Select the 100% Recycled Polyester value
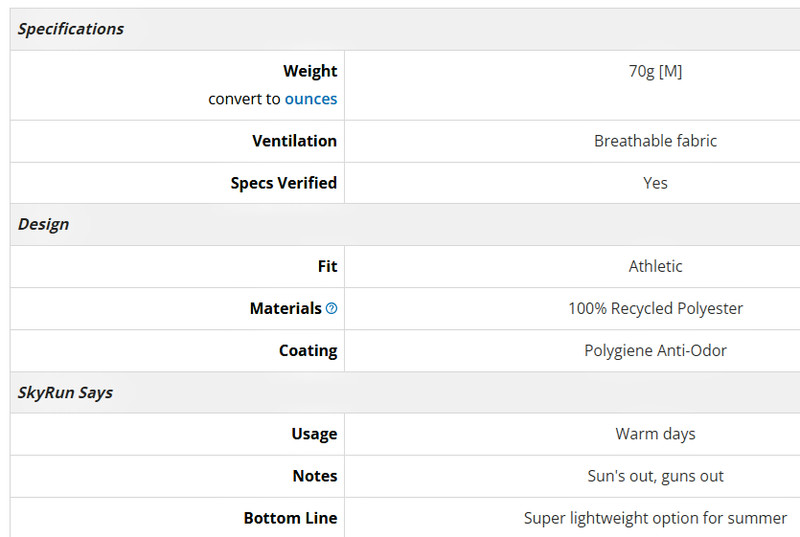 coord(655,309)
